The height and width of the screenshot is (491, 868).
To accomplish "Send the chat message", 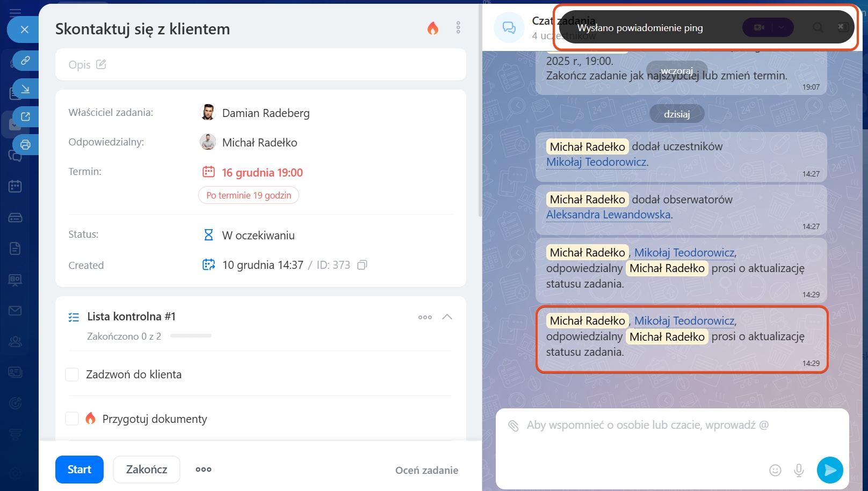I will 830,470.
